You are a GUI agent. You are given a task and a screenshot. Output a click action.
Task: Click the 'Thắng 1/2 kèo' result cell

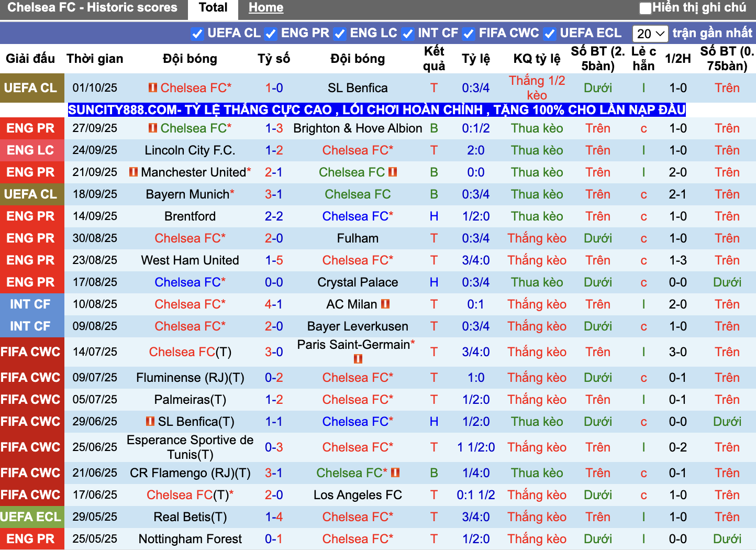pyautogui.click(x=537, y=88)
